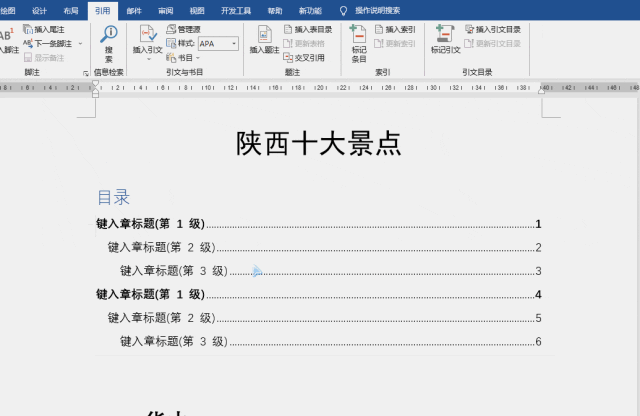Open the Footnote (脚注) group dialog launcher

pos(85,73)
